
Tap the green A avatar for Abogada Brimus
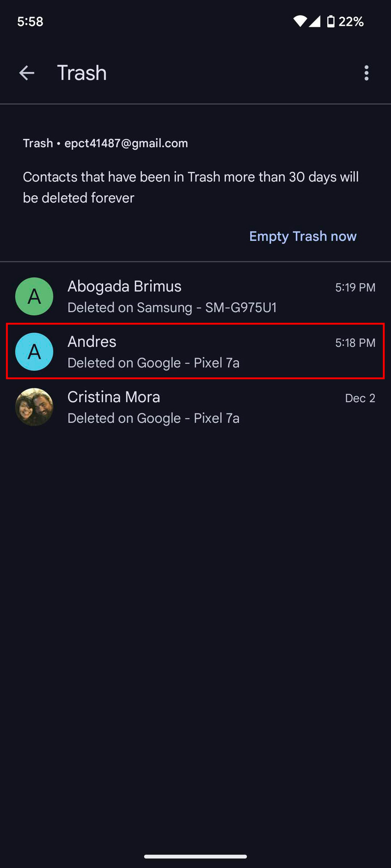tap(34, 297)
